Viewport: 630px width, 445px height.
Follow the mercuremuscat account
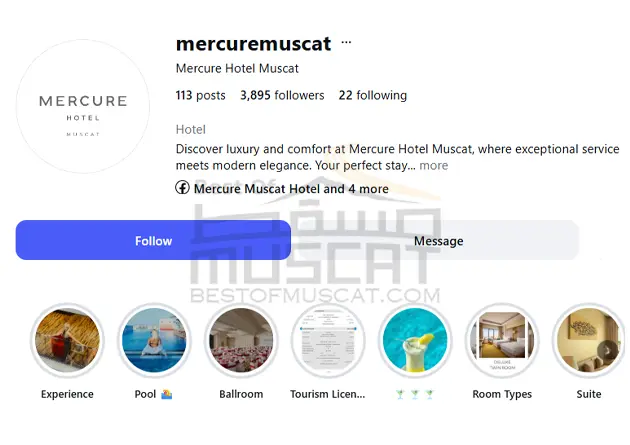click(x=153, y=240)
